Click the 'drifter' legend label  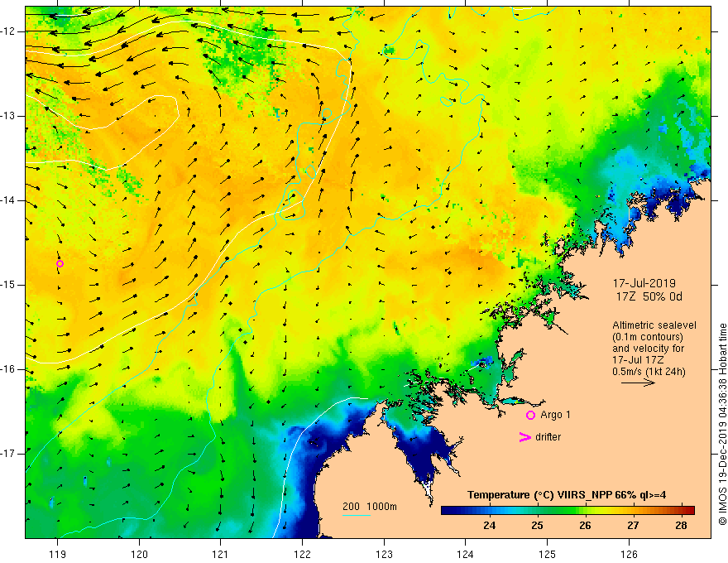(548, 437)
